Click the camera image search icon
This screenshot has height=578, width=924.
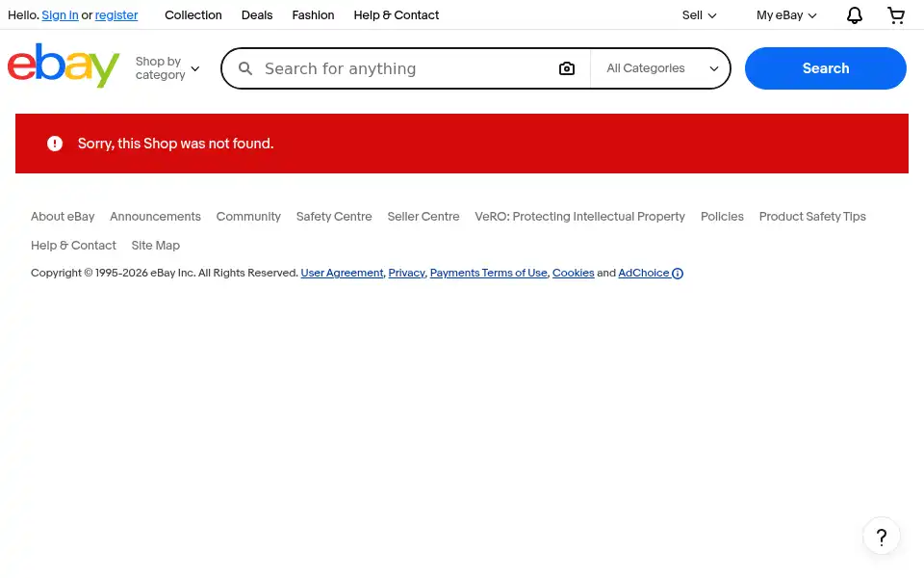566,68
